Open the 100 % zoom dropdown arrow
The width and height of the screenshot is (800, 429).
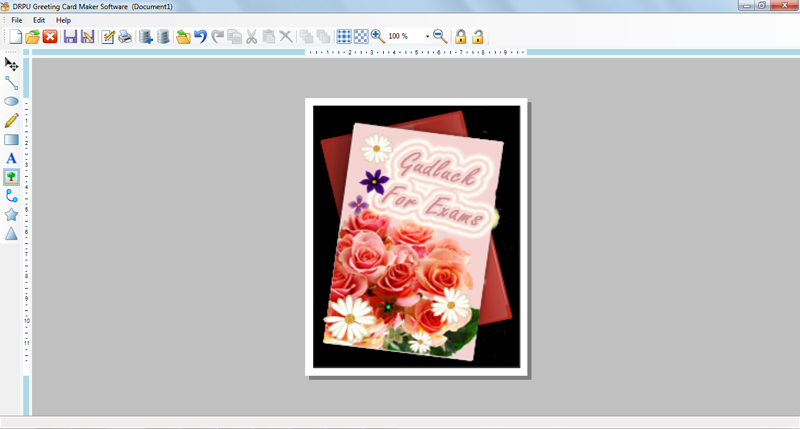click(x=428, y=36)
